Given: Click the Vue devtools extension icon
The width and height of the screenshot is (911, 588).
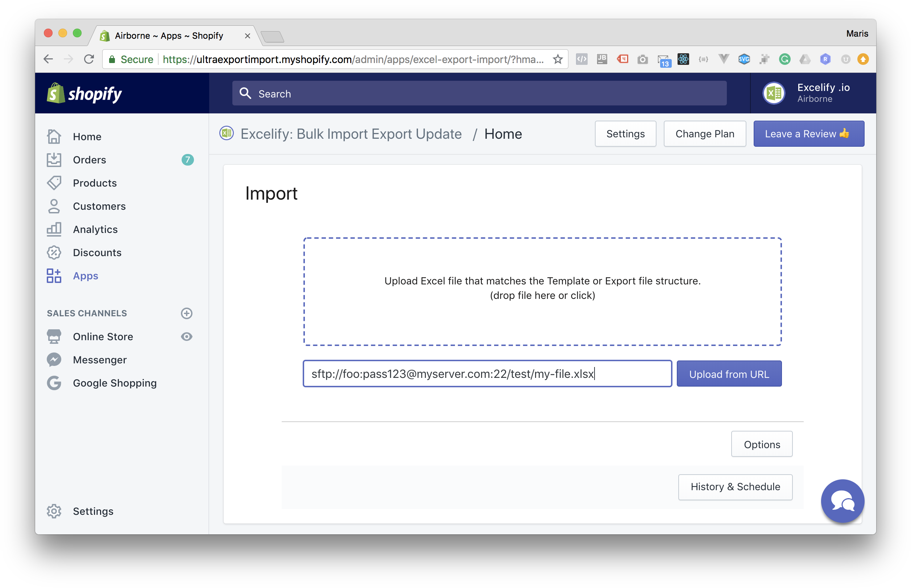Looking at the screenshot, I should (724, 59).
